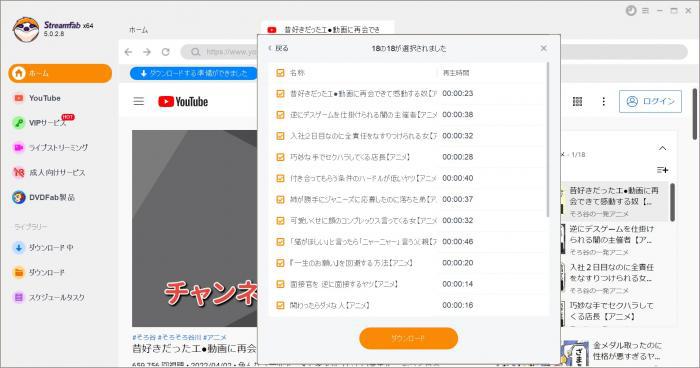Uncheck 面接官を逆に面接するヤツ row
This screenshot has width=700, height=368.
pyautogui.click(x=280, y=284)
